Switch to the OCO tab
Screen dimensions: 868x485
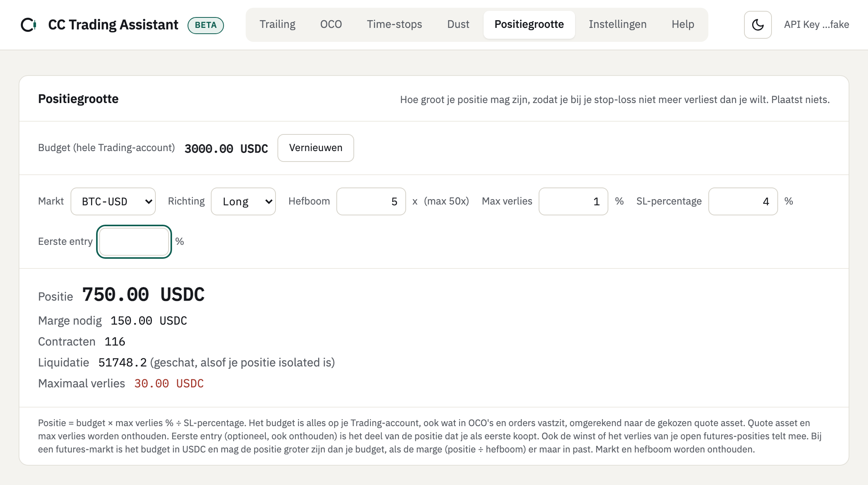pyautogui.click(x=331, y=24)
